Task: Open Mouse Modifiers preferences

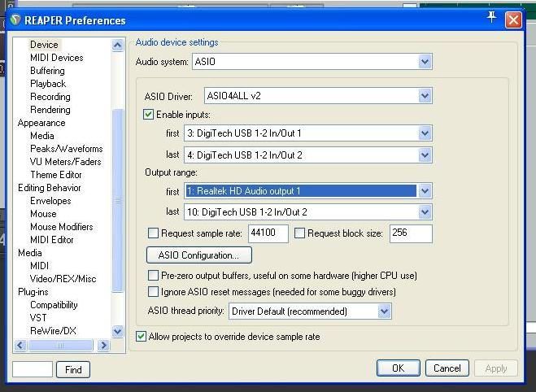Action: [x=62, y=227]
